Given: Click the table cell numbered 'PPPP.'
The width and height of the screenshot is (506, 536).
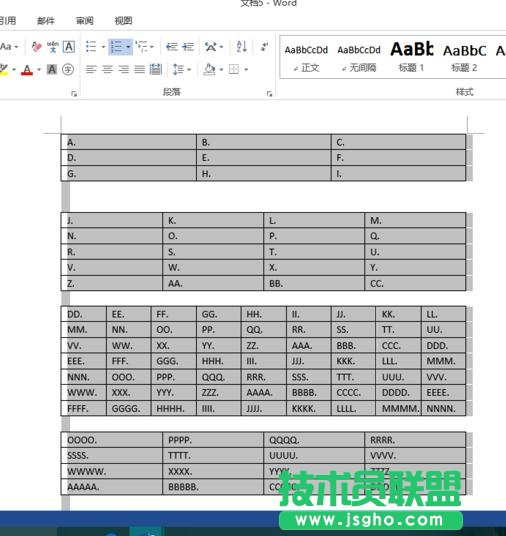Looking at the screenshot, I should coord(213,440).
